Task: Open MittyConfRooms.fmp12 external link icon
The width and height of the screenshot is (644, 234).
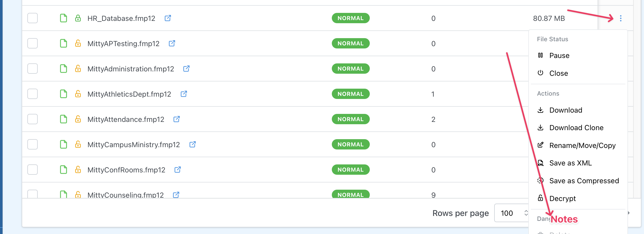Action: pyautogui.click(x=178, y=170)
